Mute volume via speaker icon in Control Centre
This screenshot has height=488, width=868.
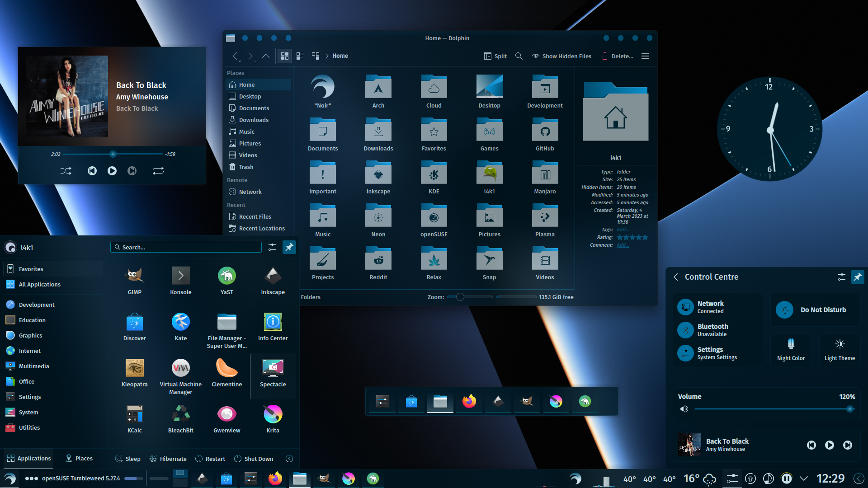[x=684, y=409]
